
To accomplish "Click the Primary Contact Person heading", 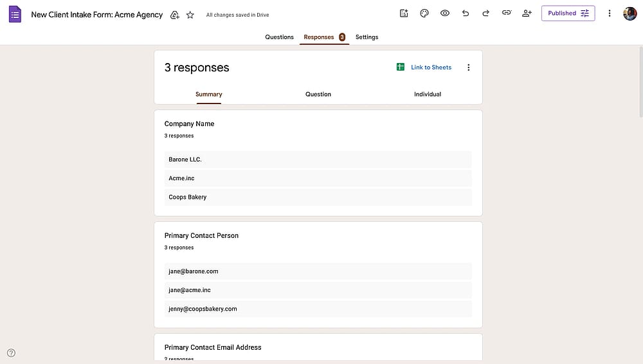I will (x=201, y=235).
